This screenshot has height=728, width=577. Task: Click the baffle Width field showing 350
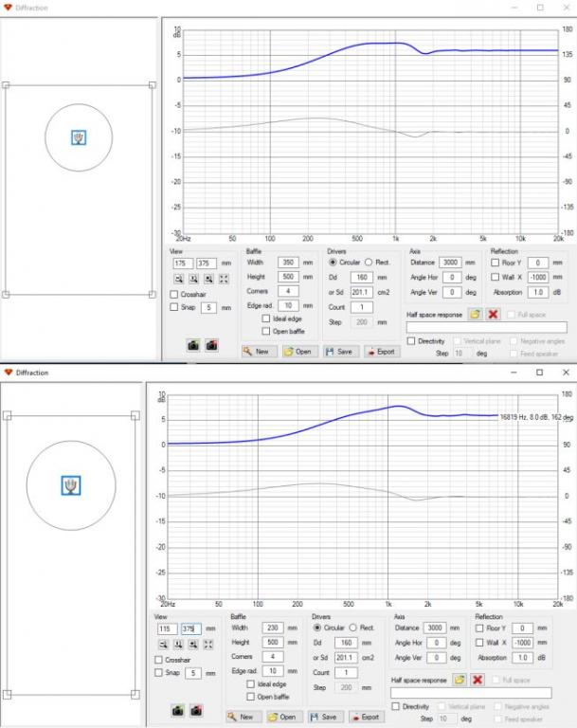point(288,263)
